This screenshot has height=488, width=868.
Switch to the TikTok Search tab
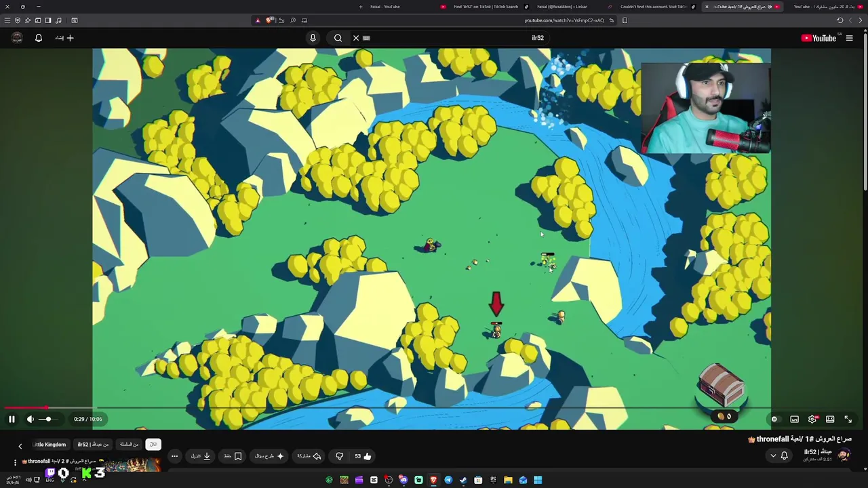(x=486, y=7)
